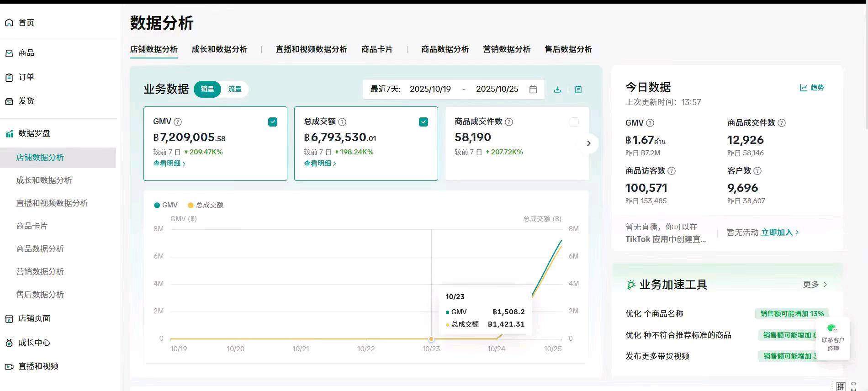Switch to 直播和视频数据分析 top tab
868x391 pixels.
312,49
